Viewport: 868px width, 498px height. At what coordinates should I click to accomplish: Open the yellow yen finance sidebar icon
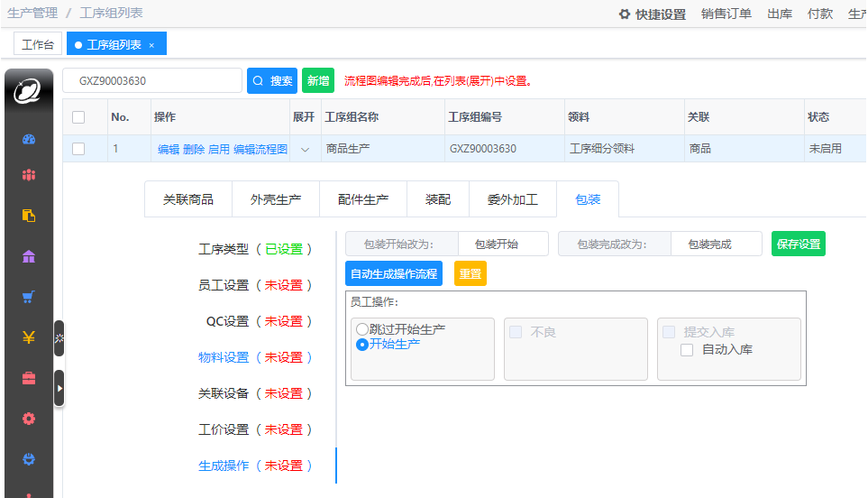pos(29,337)
